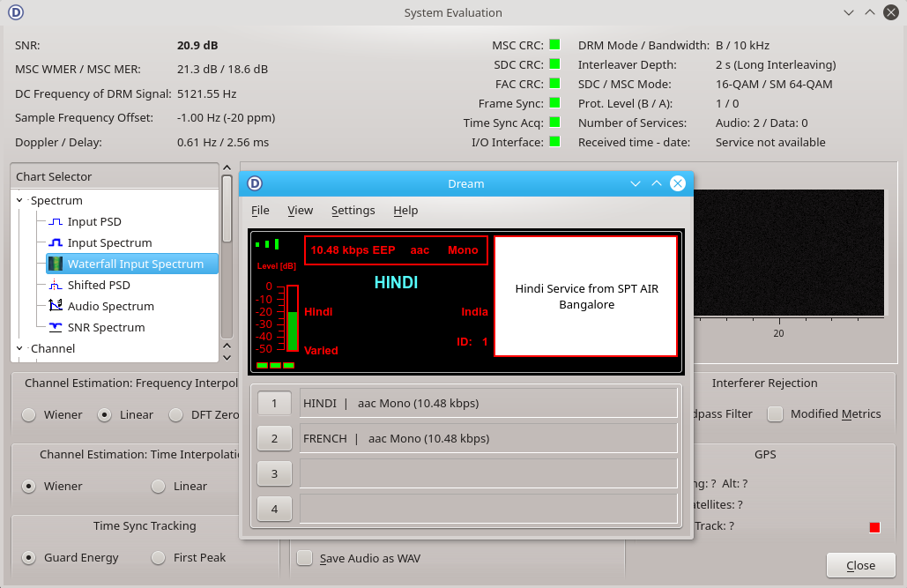Open the Help menu in Dream
907x588 pixels.
405,211
